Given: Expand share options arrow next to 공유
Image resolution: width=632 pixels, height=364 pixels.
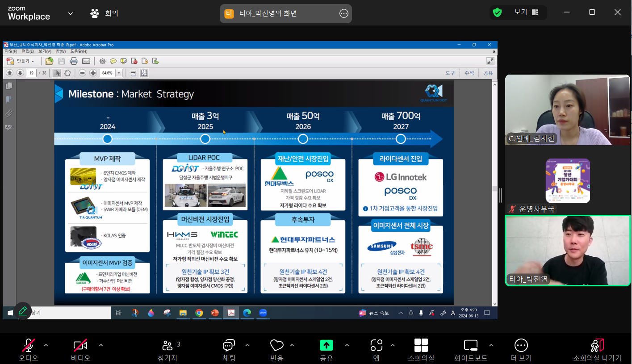Looking at the screenshot, I should point(347,345).
